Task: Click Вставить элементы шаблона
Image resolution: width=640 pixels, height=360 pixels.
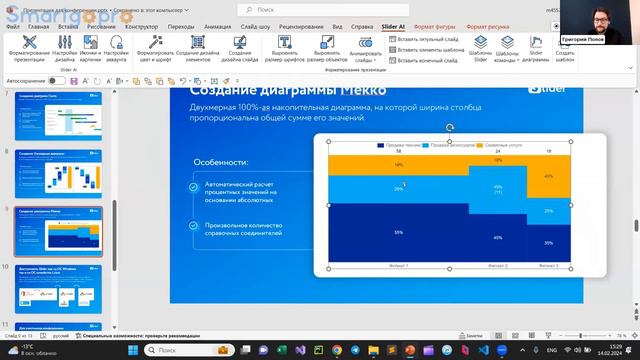Action: (x=427, y=50)
